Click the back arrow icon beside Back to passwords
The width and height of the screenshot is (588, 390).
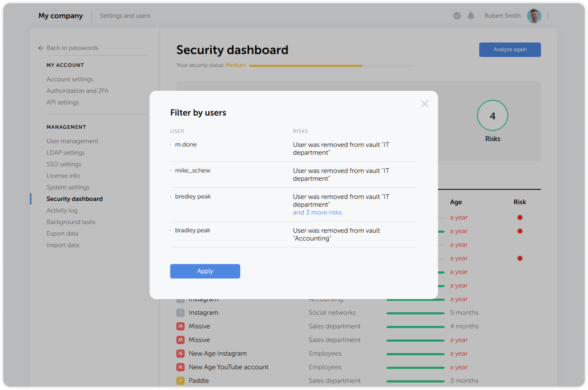coord(41,48)
